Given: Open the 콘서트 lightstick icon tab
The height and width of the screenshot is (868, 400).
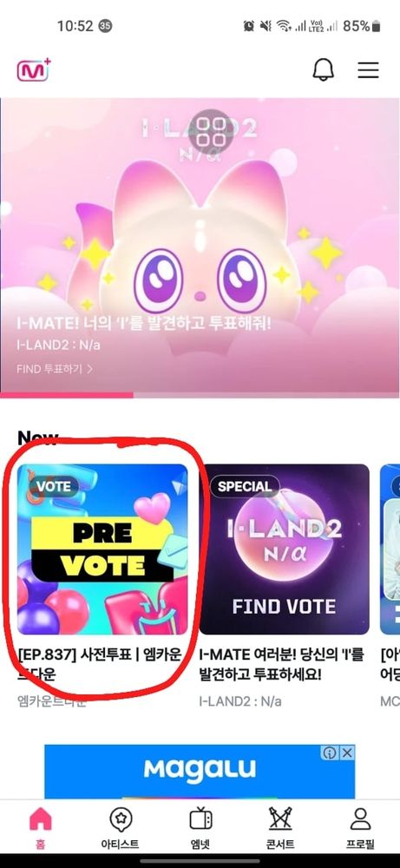Looking at the screenshot, I should [280, 829].
